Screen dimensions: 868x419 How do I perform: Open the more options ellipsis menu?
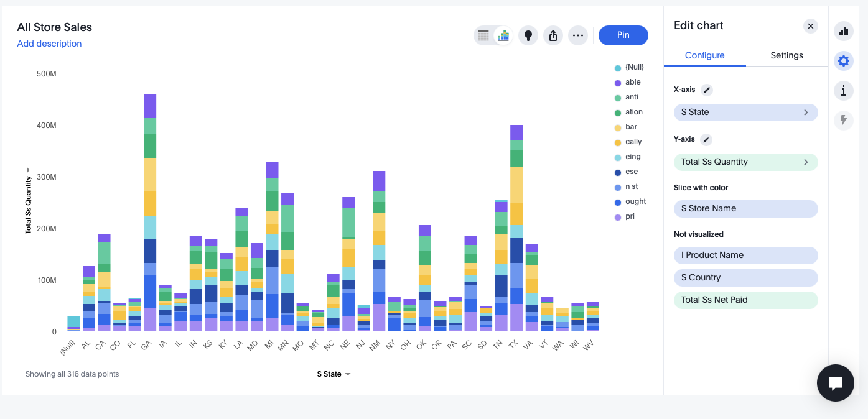click(578, 35)
